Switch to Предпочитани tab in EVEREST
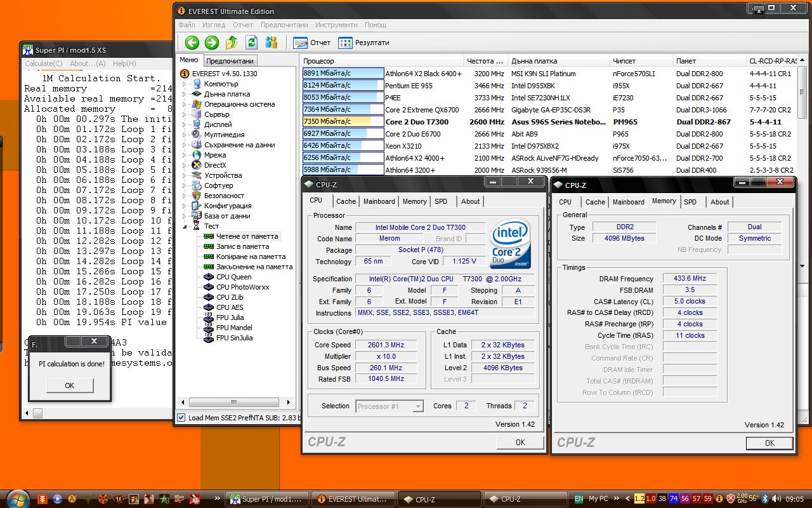 [230, 61]
